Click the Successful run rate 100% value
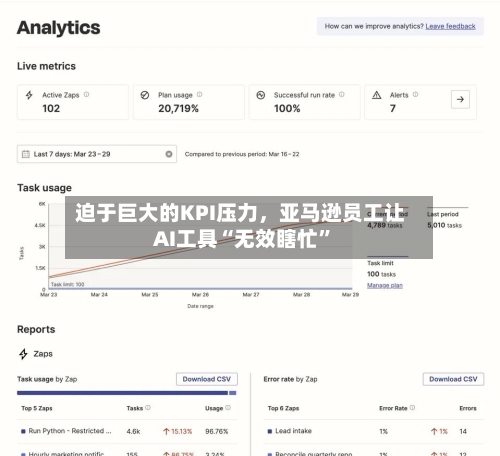 click(287, 108)
